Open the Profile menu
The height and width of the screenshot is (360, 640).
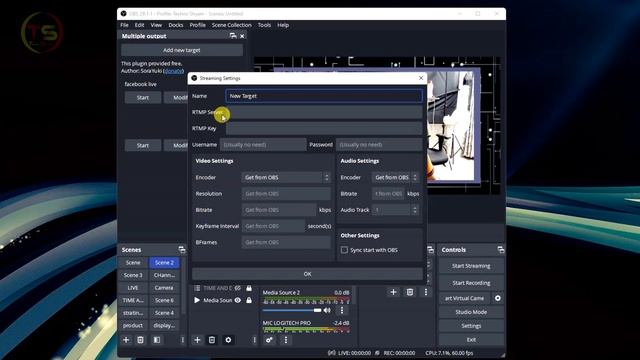198,25
